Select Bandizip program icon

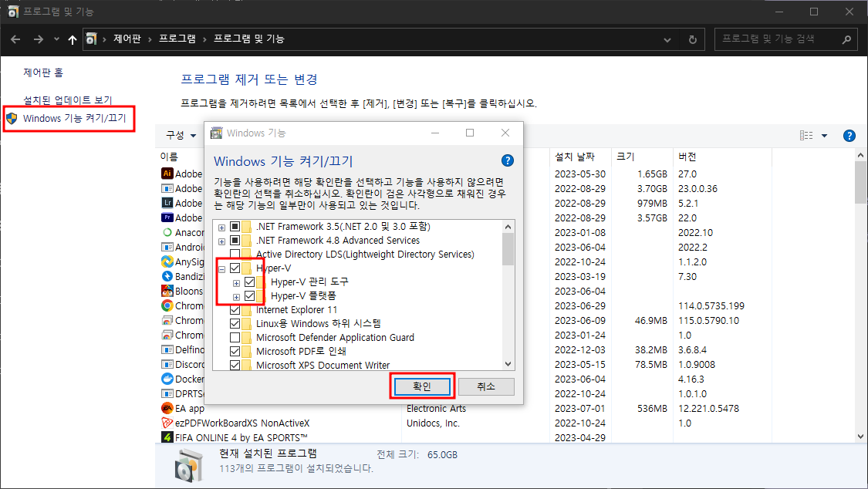(167, 276)
